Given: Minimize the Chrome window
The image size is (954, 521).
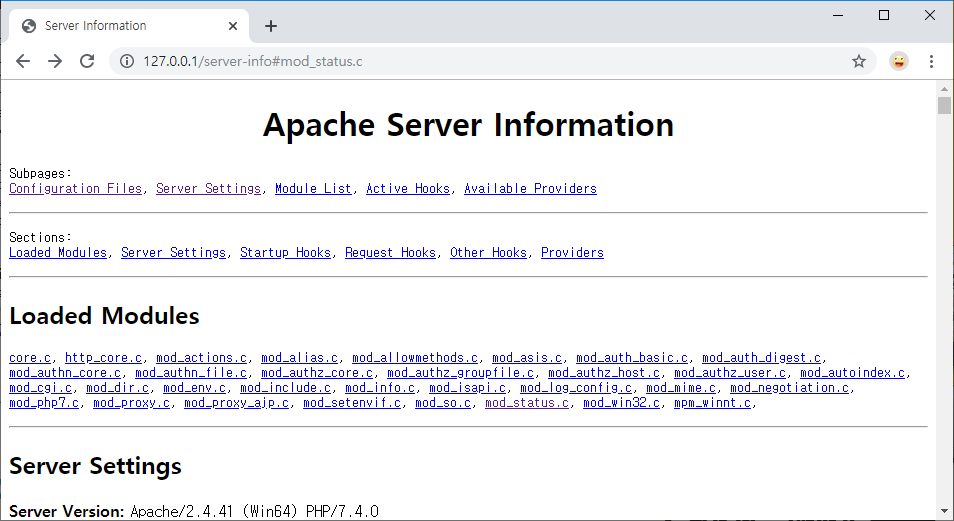Looking at the screenshot, I should click(838, 15).
